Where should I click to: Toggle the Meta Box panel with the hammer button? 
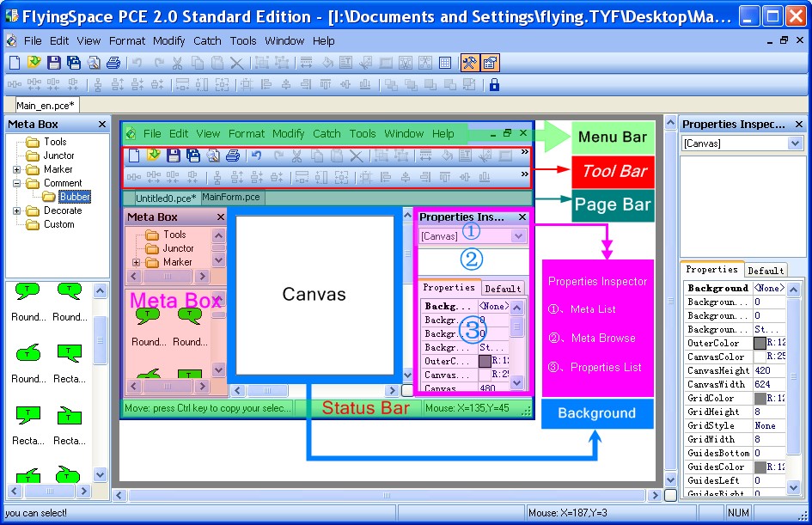[x=470, y=64]
